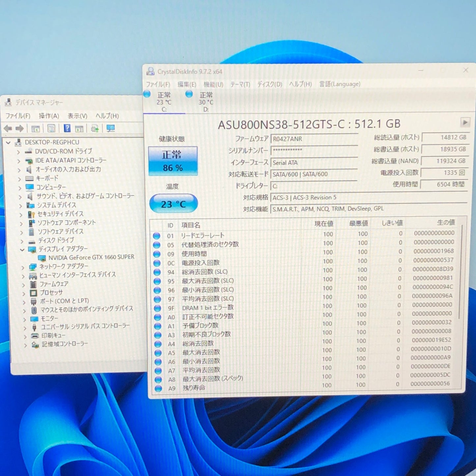Open 表示(V) menu in Device Manager
The height and width of the screenshot is (476, 476).
(x=77, y=116)
